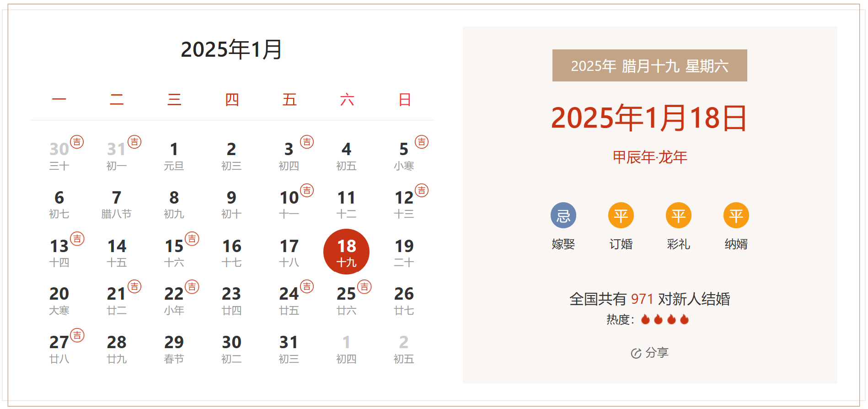Share this date via 分享 link

[650, 353]
